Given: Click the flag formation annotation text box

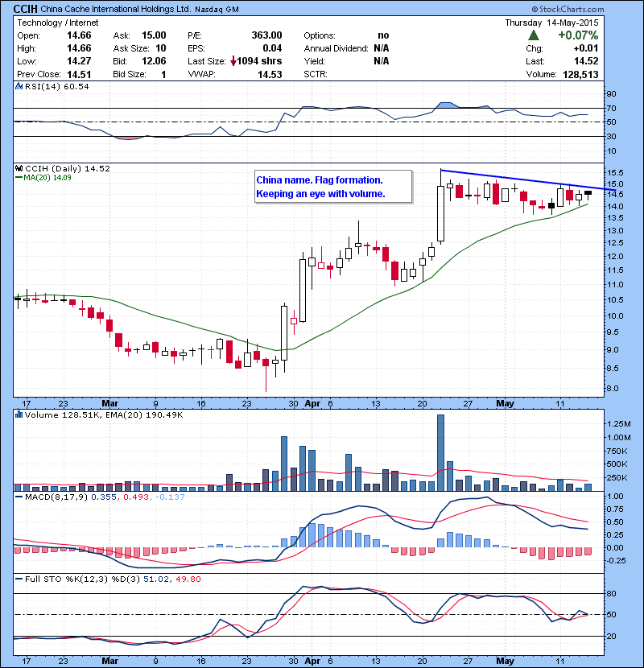Looking at the screenshot, I should click(x=332, y=187).
